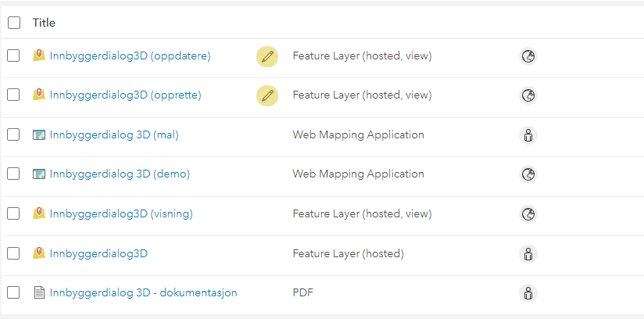Click the feature layer icon beside Innbyggerdialog3D (visning)
Viewport: 644px width, 319px height.
(x=39, y=213)
